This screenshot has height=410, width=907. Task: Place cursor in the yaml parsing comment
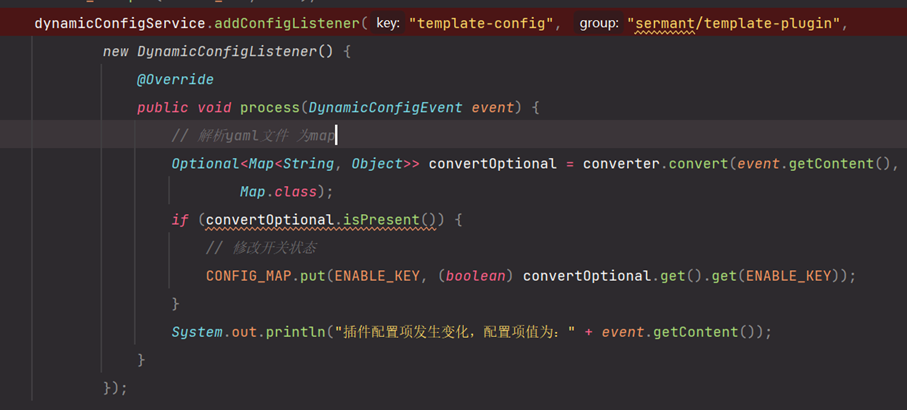pos(253,135)
